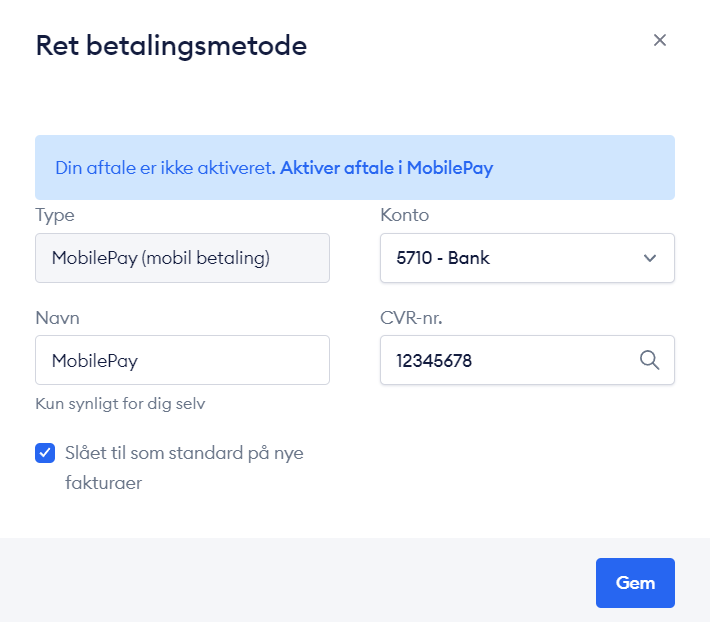This screenshot has width=710, height=622.
Task: Close the Ret betalingsmetode dialog
Action: click(660, 40)
